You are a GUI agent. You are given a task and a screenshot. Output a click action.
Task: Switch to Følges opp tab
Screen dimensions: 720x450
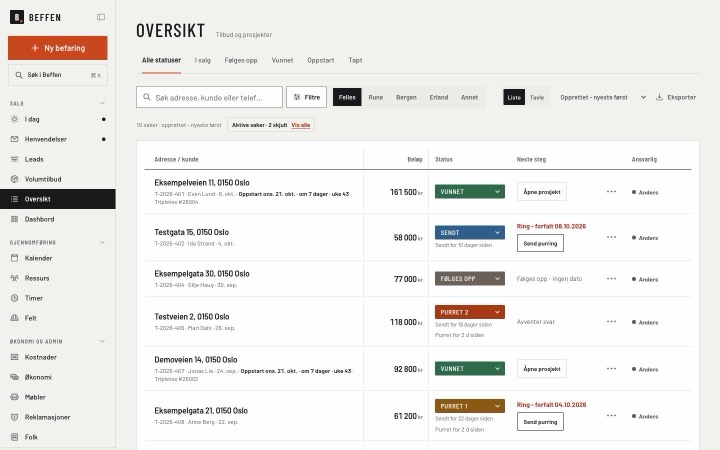[x=241, y=60]
